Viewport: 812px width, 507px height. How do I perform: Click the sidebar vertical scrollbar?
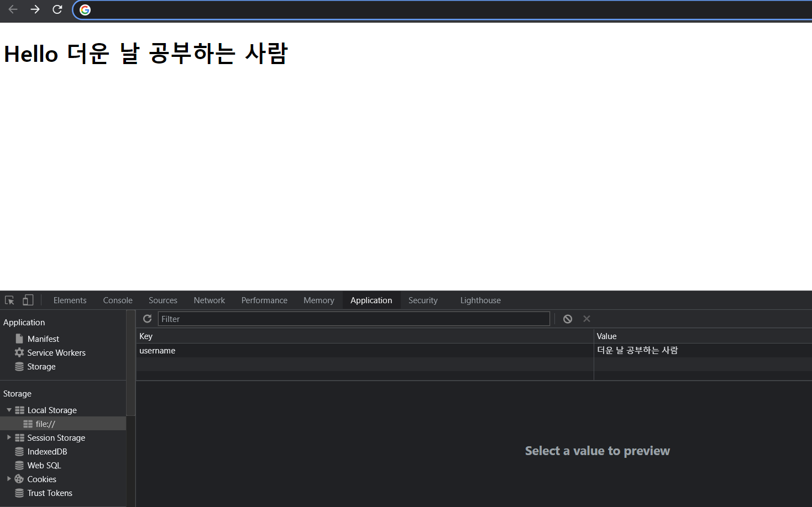130,363
